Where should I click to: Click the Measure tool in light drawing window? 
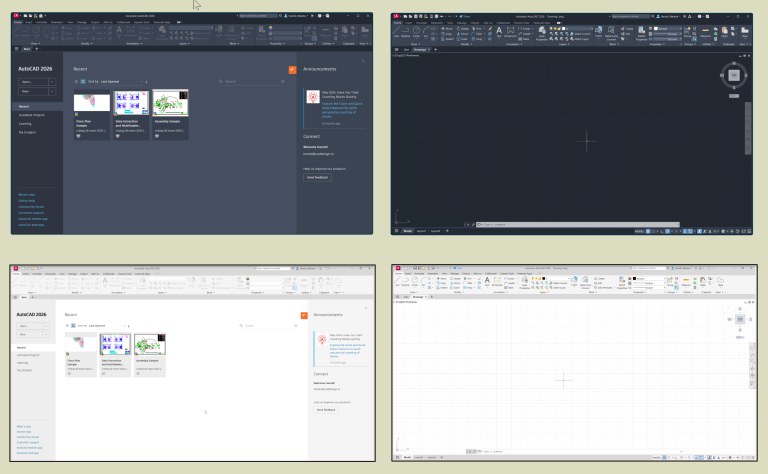tap(686, 281)
